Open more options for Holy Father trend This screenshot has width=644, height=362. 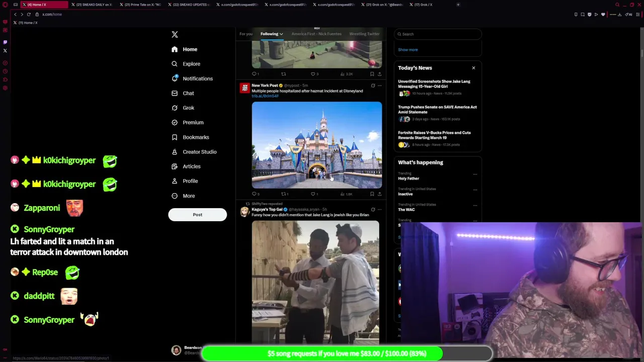475,174
